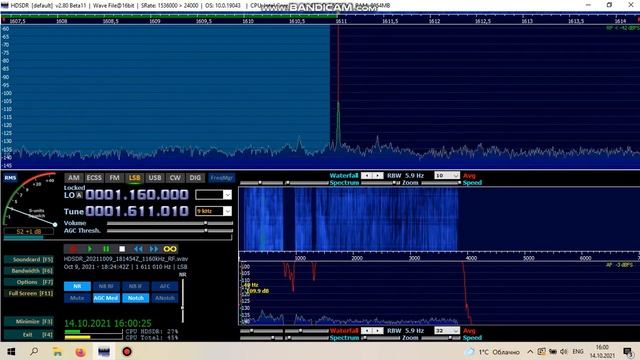Viewport: 640px width, 360px height.
Task: Click Minimize [F3] button
Action: (29, 322)
